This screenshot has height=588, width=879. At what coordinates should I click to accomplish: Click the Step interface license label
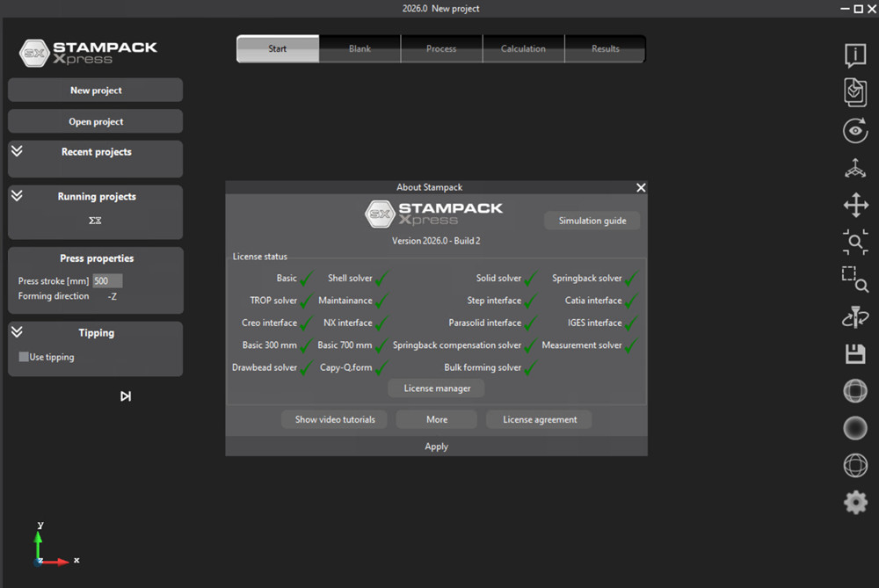point(494,301)
